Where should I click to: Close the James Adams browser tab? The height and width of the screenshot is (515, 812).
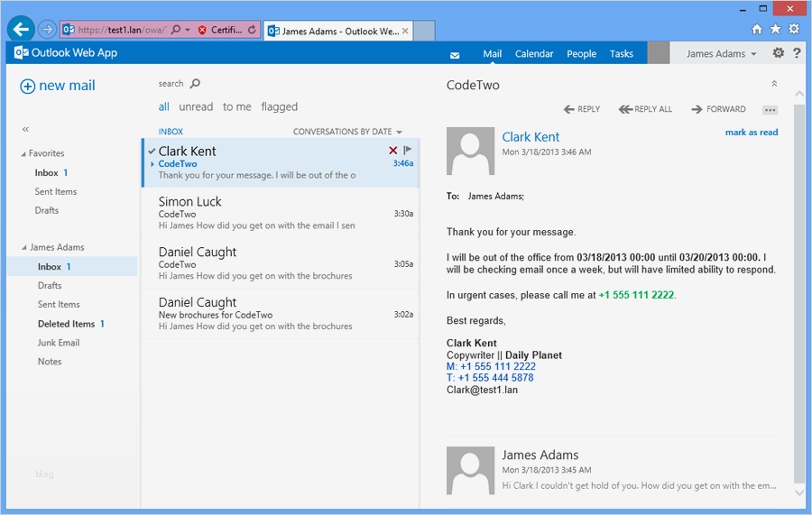tap(405, 31)
